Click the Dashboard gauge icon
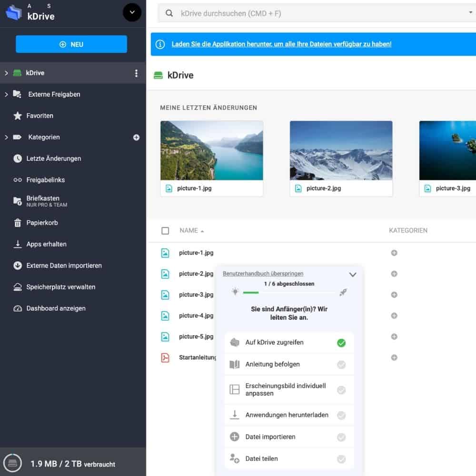Image resolution: width=476 pixels, height=476 pixels. click(x=18, y=308)
